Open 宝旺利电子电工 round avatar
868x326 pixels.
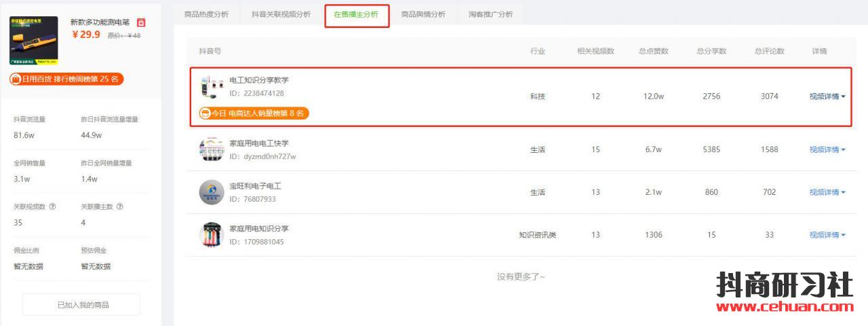coord(211,192)
